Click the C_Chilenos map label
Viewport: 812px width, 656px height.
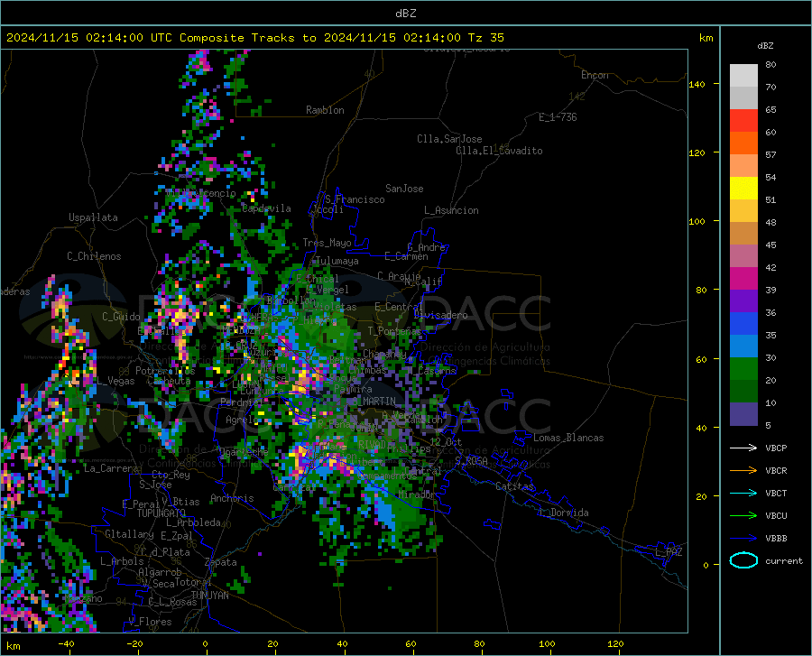(x=94, y=256)
